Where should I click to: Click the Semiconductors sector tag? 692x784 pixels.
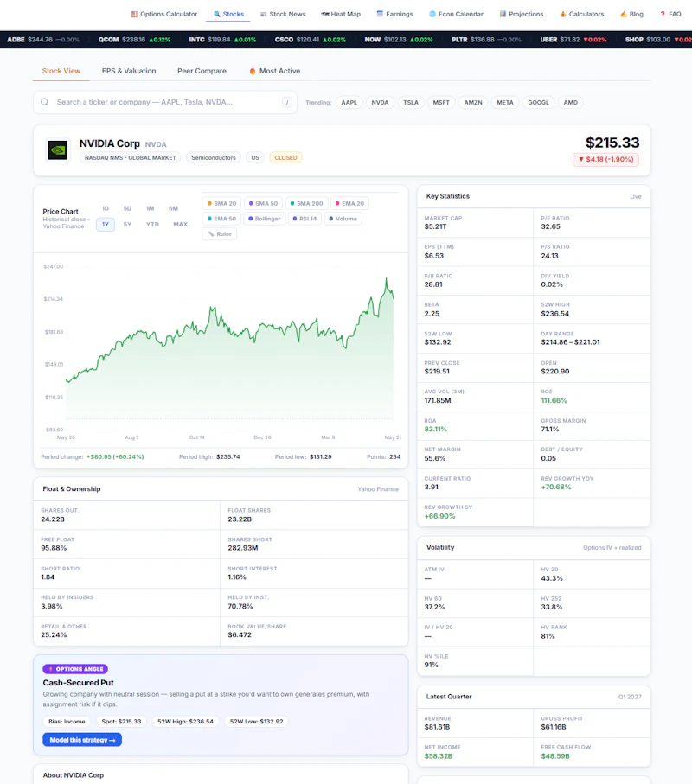(214, 157)
